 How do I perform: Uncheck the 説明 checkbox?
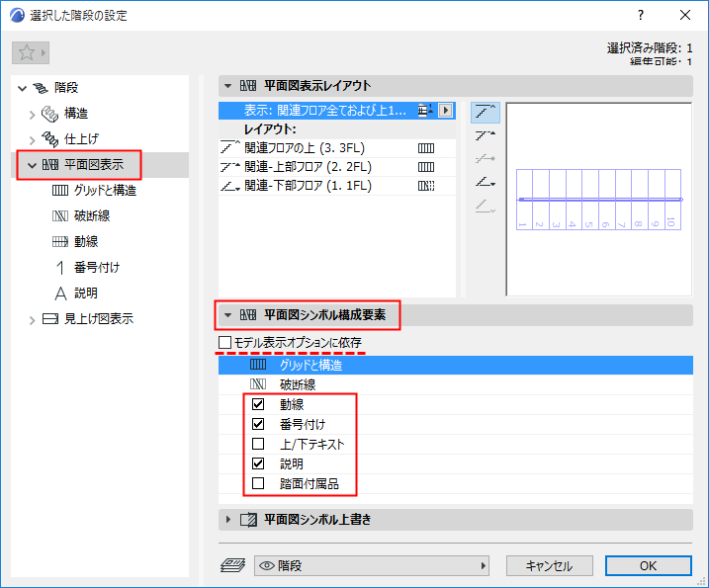(258, 463)
